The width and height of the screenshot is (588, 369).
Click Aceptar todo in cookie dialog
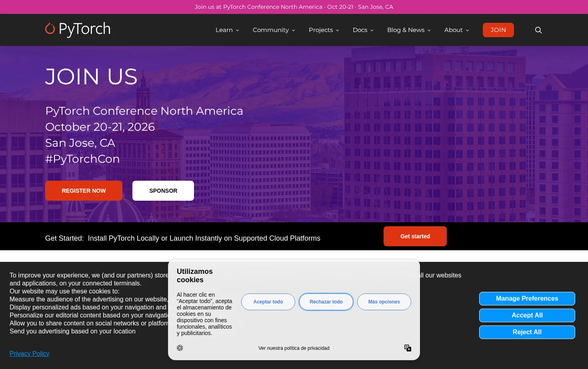(268, 302)
